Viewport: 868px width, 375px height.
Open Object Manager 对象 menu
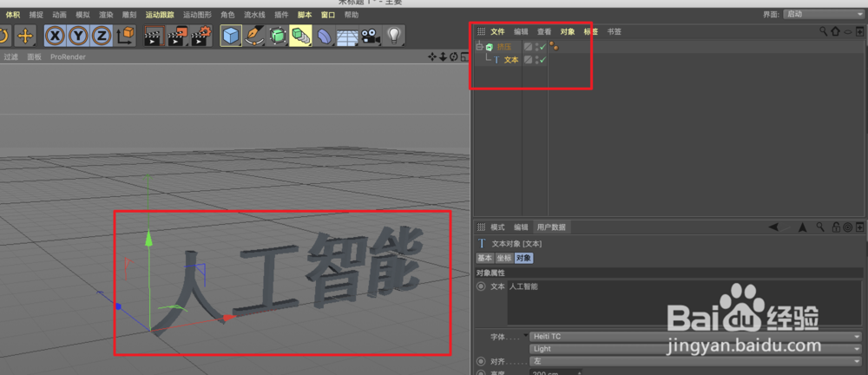tap(568, 31)
